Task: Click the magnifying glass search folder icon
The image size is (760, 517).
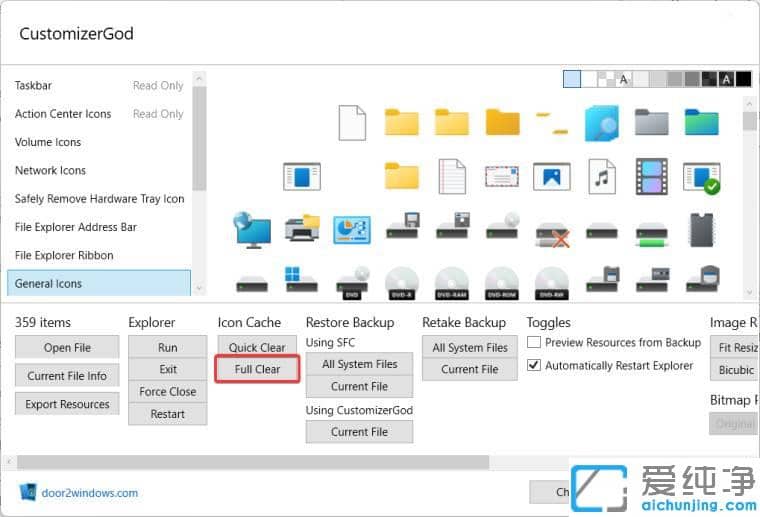Action: [602, 123]
